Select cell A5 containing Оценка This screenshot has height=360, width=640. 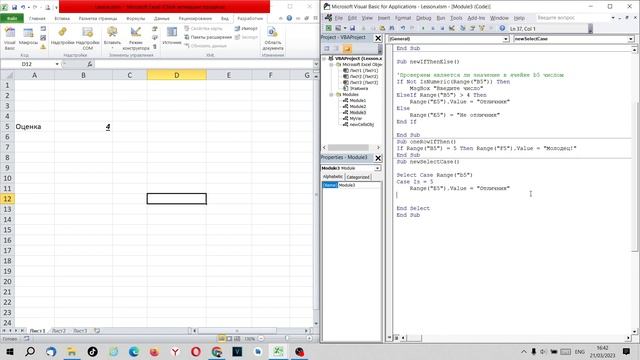pos(34,127)
